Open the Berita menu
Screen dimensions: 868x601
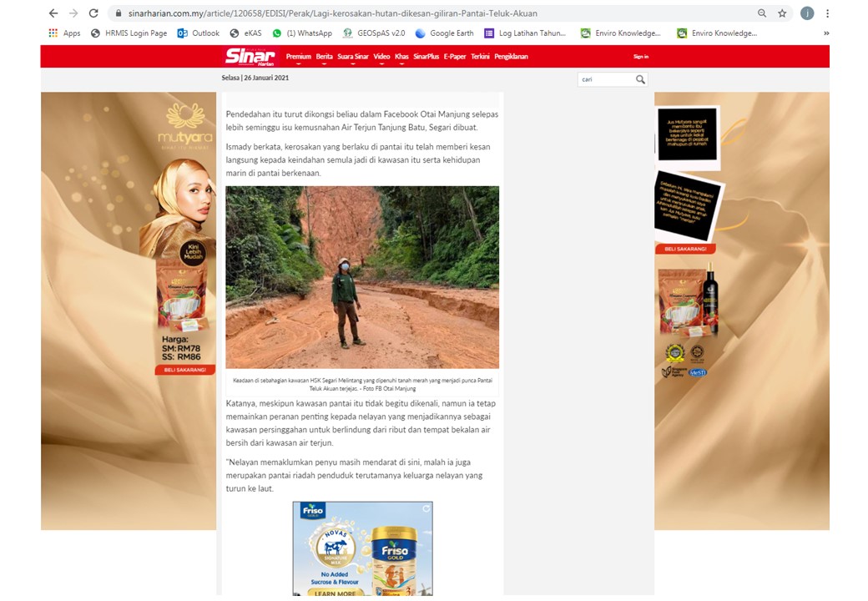coord(325,57)
